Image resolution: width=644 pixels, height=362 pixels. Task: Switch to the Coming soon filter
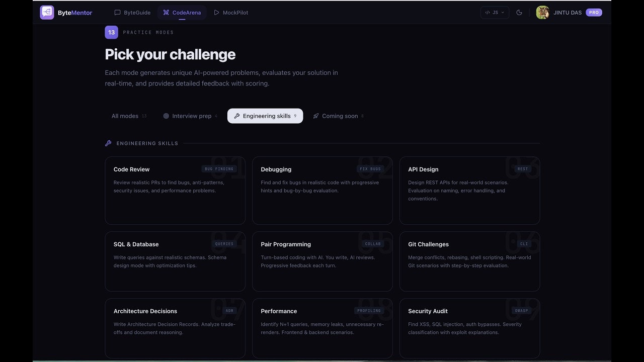coord(338,116)
